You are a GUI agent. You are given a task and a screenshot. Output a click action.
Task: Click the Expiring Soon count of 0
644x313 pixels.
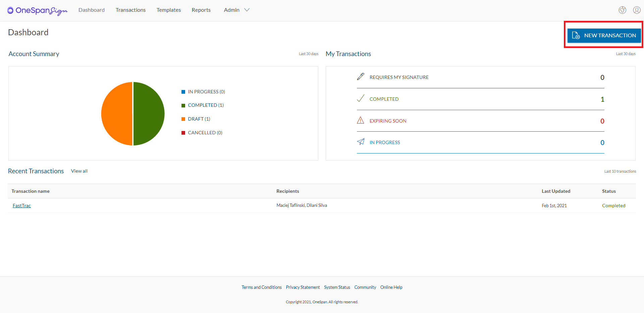click(602, 121)
